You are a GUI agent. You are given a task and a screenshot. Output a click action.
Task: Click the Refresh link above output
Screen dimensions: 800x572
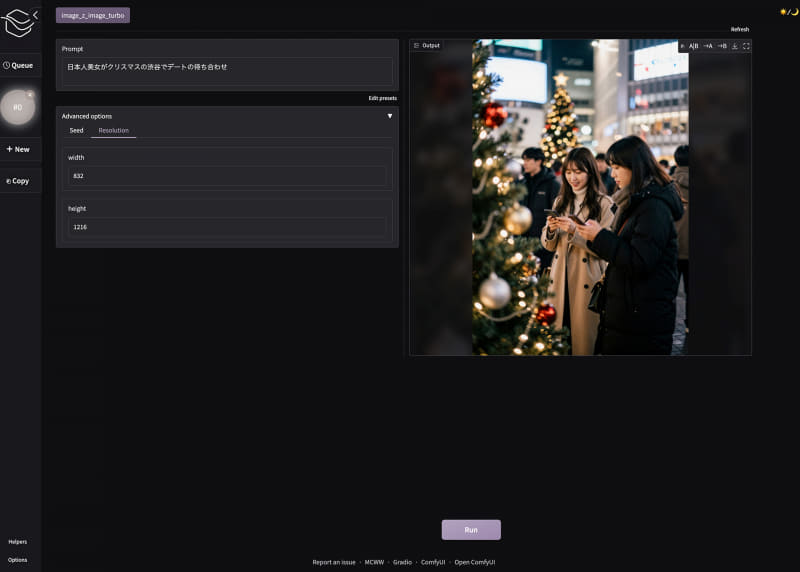(x=740, y=30)
